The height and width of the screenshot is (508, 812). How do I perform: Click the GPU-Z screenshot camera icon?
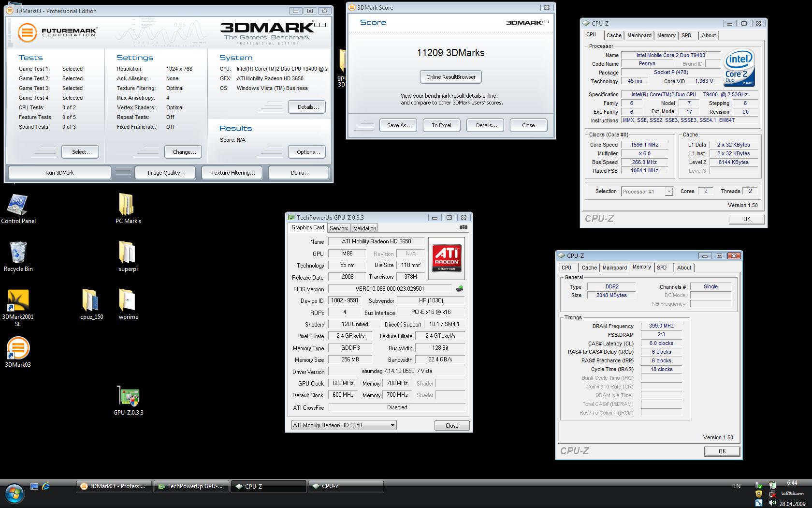pyautogui.click(x=463, y=227)
